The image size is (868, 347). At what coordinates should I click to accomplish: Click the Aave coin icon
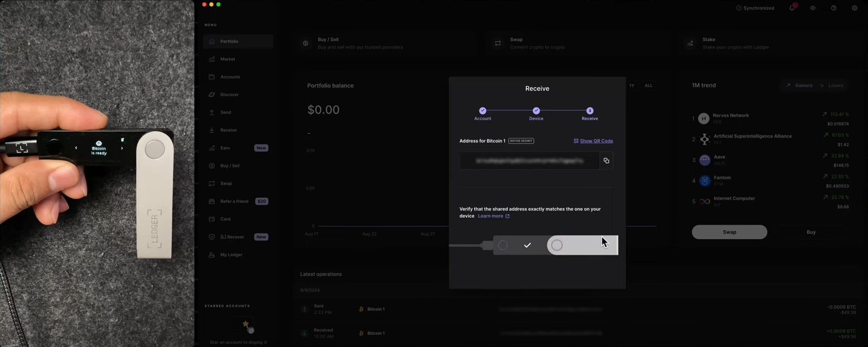pyautogui.click(x=704, y=160)
